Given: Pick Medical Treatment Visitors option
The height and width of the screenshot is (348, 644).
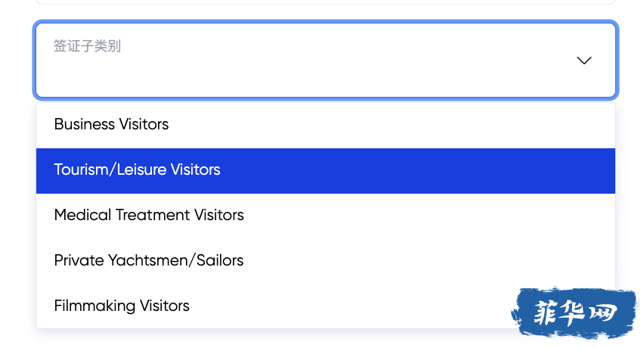Looking at the screenshot, I should 326,216.
